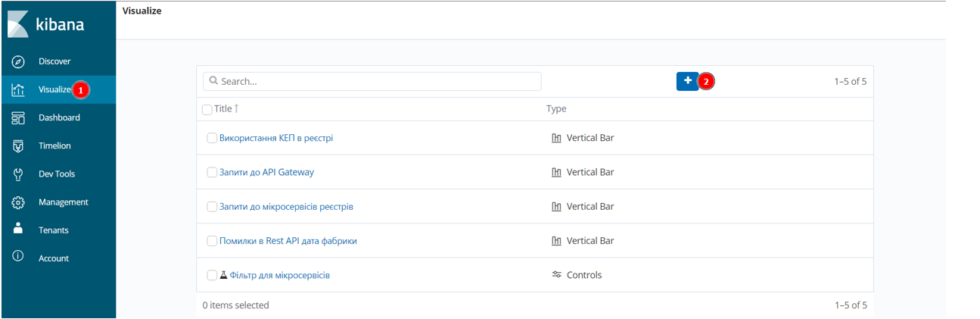This screenshot has height=319, width=980.
Task: Click the Account info icon
Action: click(19, 256)
